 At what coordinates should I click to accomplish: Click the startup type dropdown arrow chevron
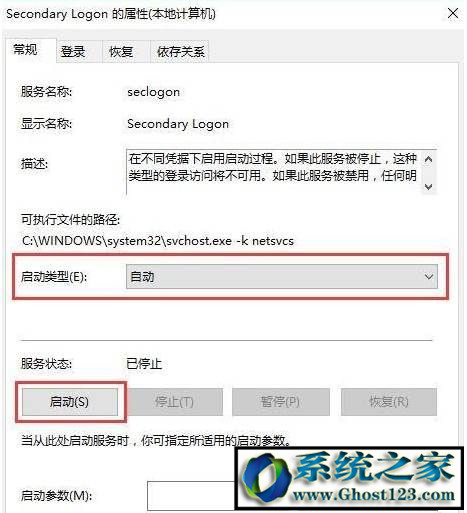coord(428,277)
